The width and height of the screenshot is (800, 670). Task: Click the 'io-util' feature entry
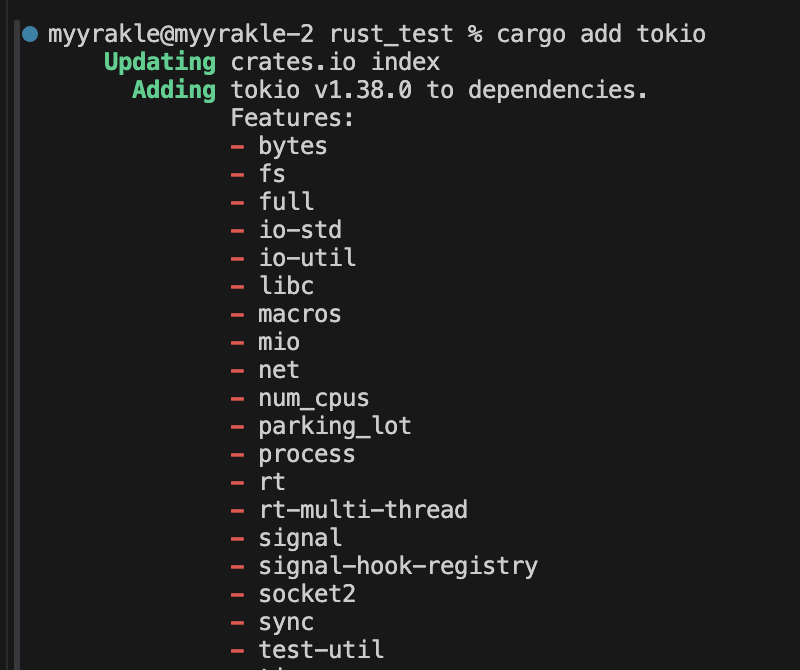[x=307, y=258]
